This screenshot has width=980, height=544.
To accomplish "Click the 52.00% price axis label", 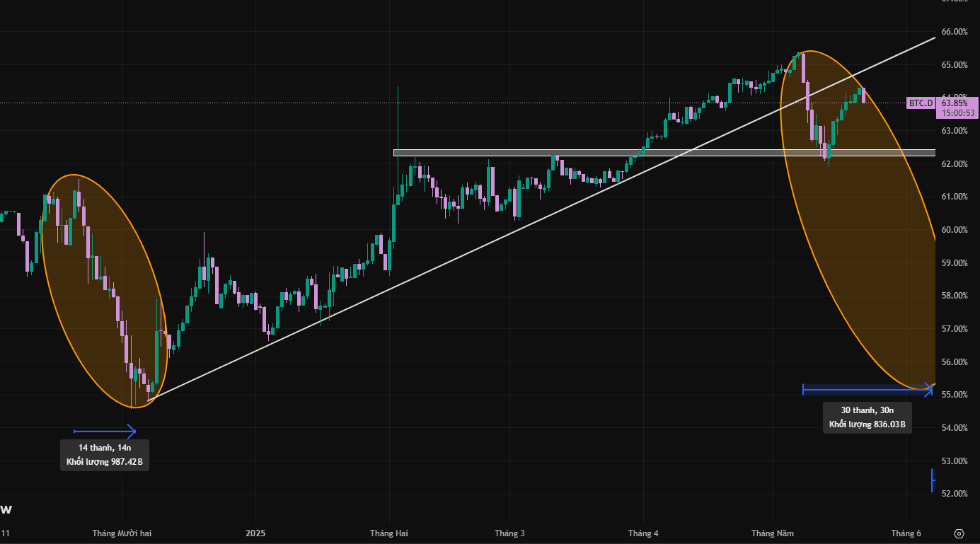I will [x=955, y=494].
